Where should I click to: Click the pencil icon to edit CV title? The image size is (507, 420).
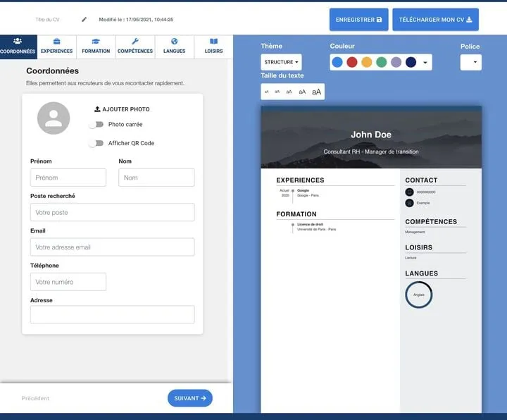pyautogui.click(x=84, y=20)
